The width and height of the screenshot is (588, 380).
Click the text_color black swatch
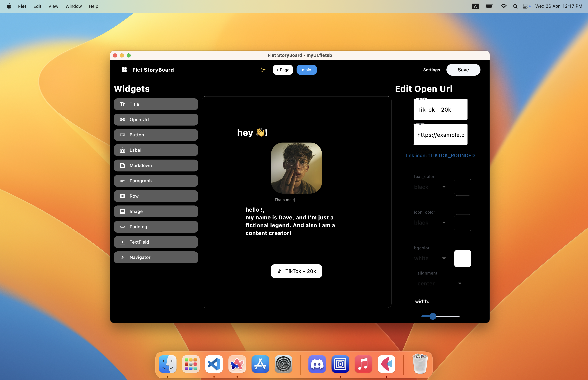coord(462,187)
